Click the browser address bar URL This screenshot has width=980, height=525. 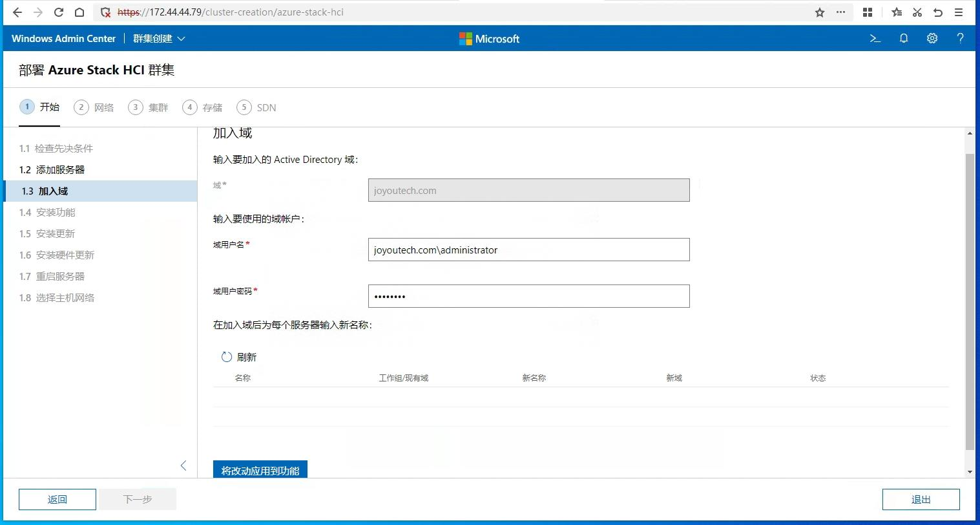pyautogui.click(x=231, y=12)
